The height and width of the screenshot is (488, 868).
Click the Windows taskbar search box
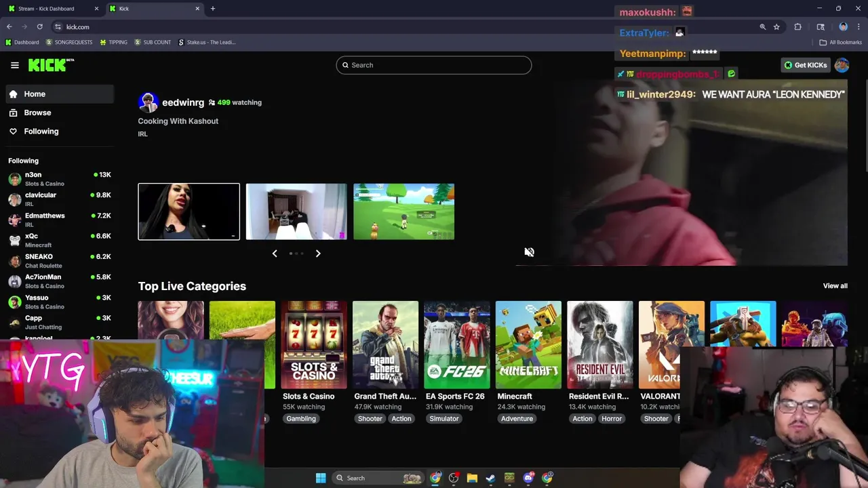tap(378, 478)
